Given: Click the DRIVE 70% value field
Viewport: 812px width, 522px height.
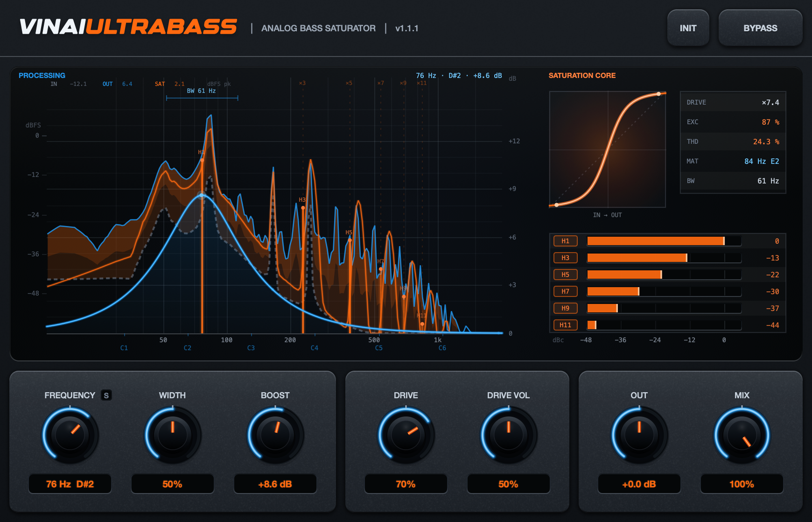Looking at the screenshot, I should 406,484.
